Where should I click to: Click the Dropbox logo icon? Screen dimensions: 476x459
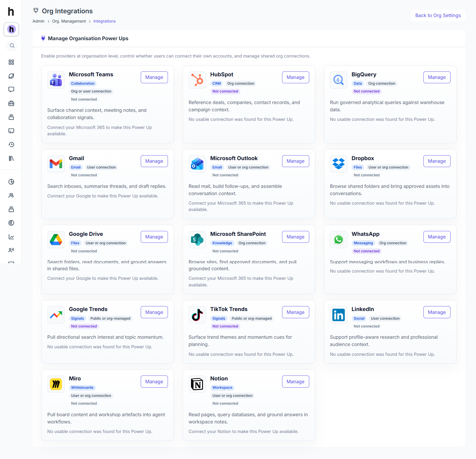tap(339, 164)
